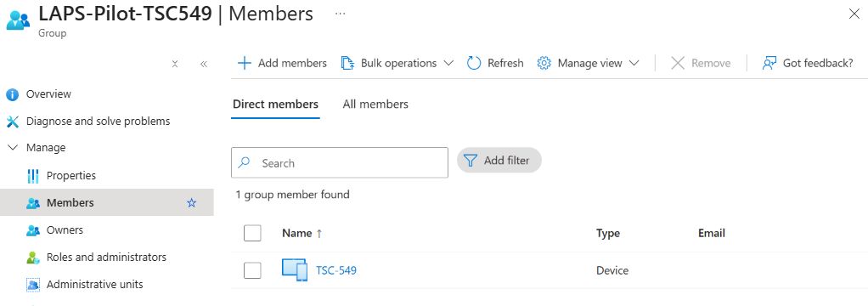Click the Owners people icon
The height and width of the screenshot is (306, 868).
pyautogui.click(x=33, y=230)
